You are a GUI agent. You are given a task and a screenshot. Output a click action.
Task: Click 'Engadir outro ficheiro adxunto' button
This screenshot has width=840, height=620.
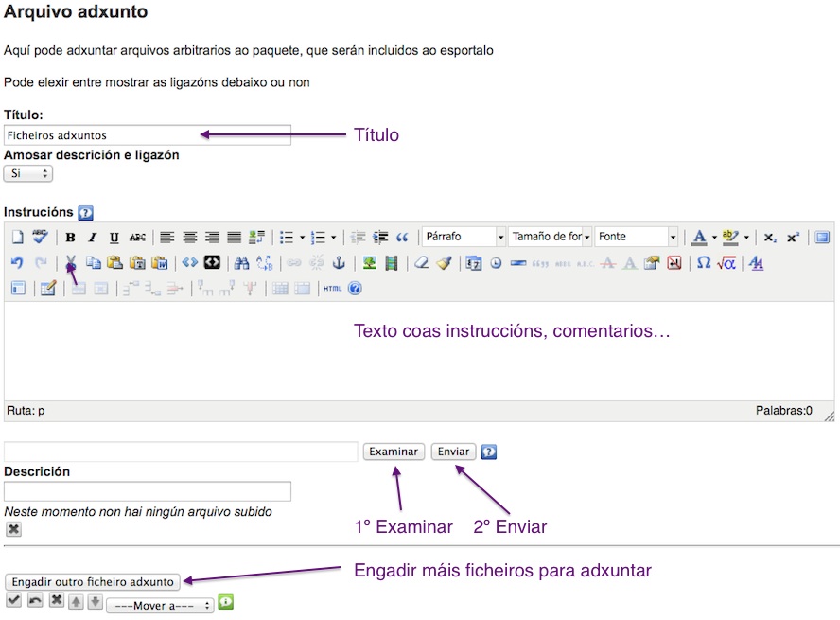tap(92, 581)
